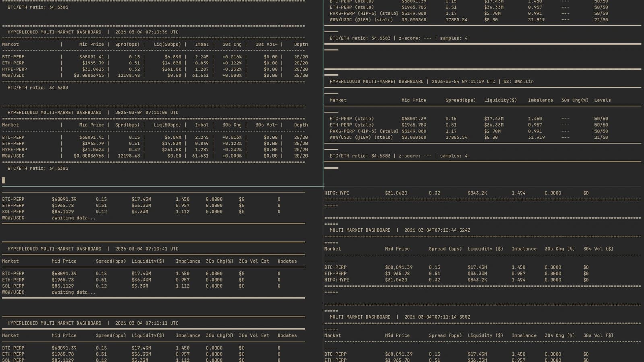The image size is (644, 362).
Task: Click the 30s Vol ($) header in right pane
Action: 598,249
